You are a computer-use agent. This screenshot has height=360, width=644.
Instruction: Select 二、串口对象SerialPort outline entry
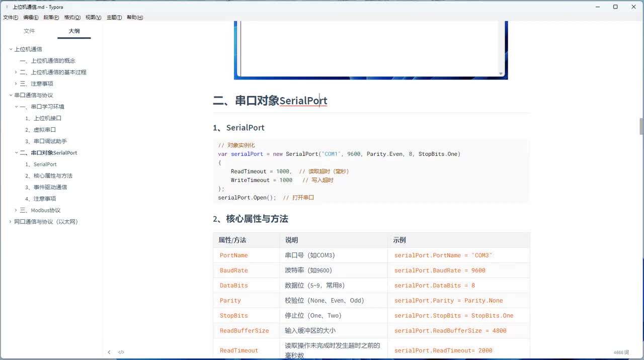tap(49, 153)
